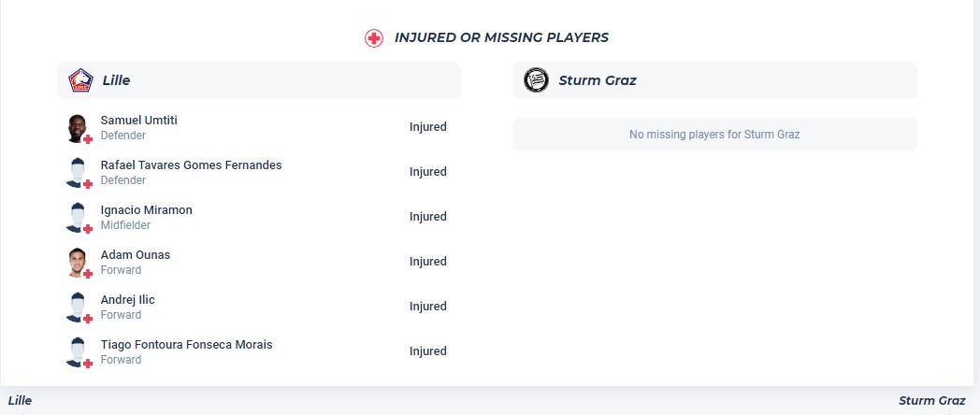Open the Sturm Graz team name in panel header
The image size is (980, 415).
click(597, 80)
